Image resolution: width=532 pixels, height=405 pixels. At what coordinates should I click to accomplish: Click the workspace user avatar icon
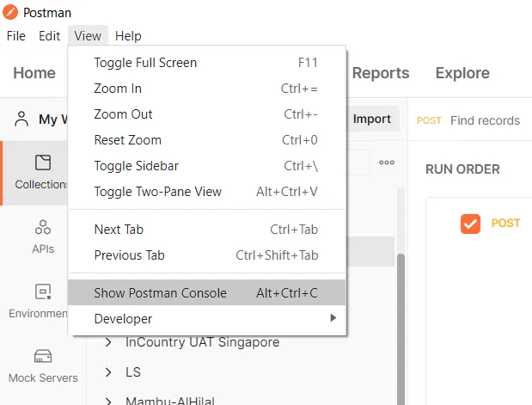coord(21,120)
